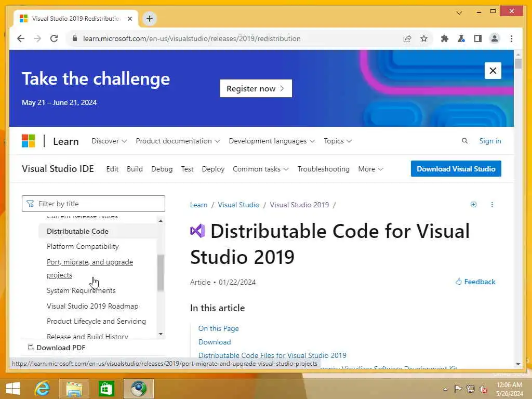Open File Explorer from the taskbar
Screen dimensions: 532x399
tap(74, 389)
